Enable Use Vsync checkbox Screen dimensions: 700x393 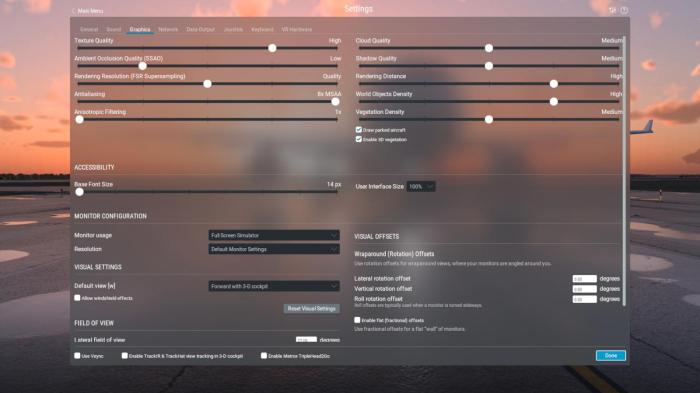(x=77, y=355)
